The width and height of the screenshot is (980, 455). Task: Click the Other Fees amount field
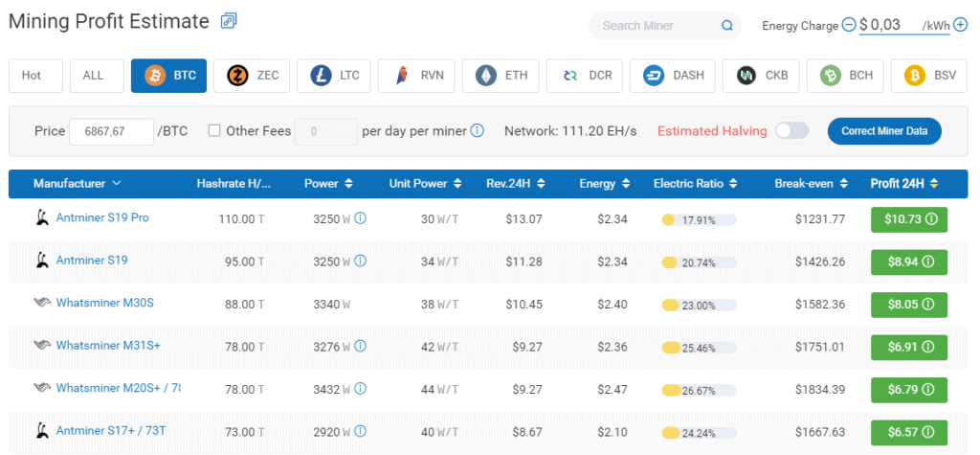point(325,131)
